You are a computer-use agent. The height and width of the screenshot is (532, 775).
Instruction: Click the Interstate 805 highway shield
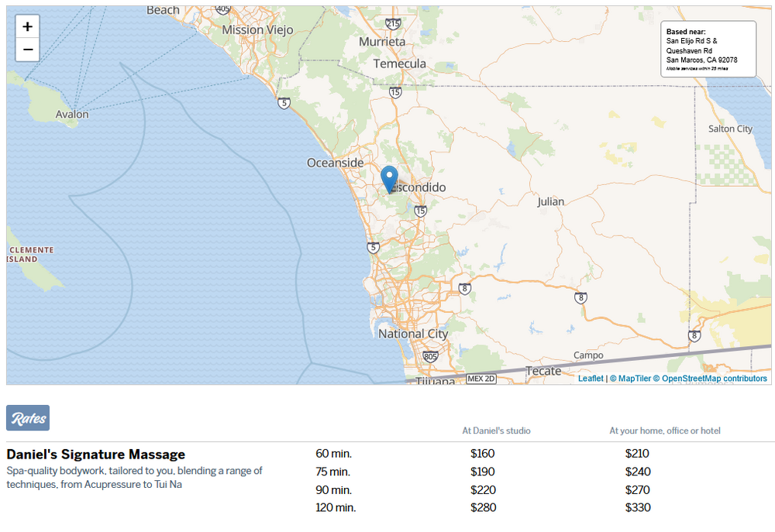(431, 357)
